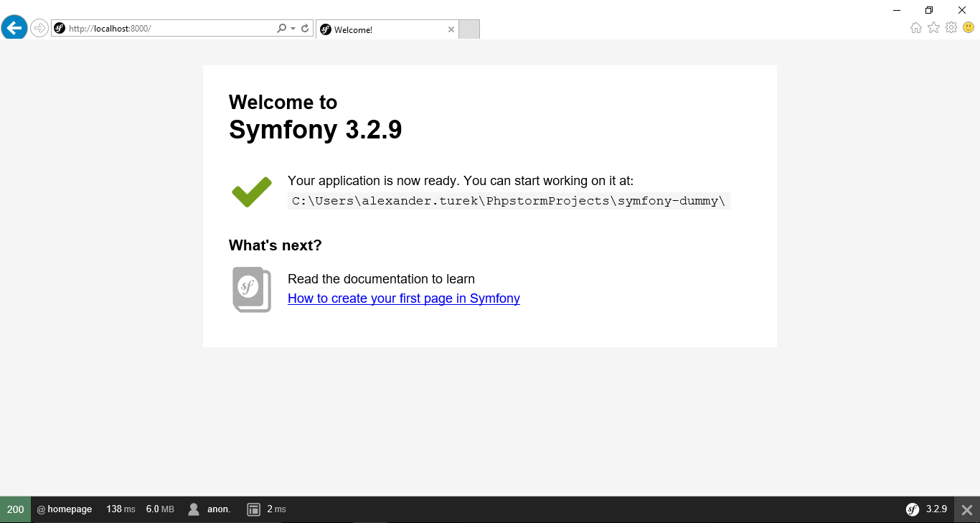Click the green checkmark icon
Screen dimensions: 980x523
tap(252, 192)
